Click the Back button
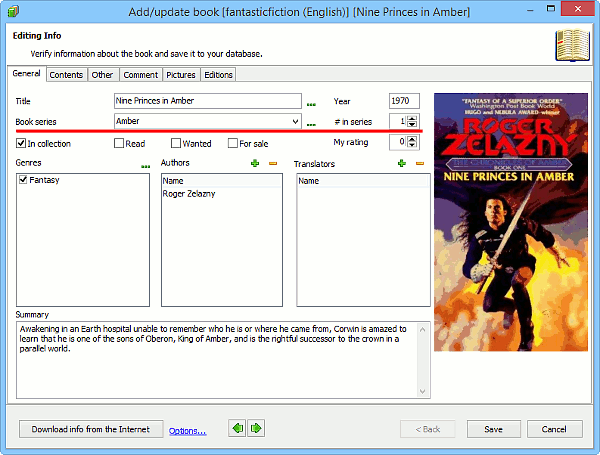 [428, 429]
